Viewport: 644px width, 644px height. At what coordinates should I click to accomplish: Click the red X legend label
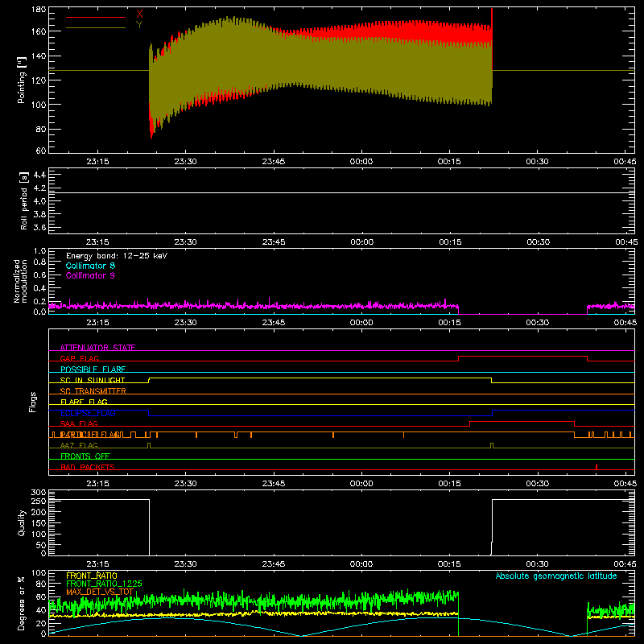pyautogui.click(x=139, y=14)
